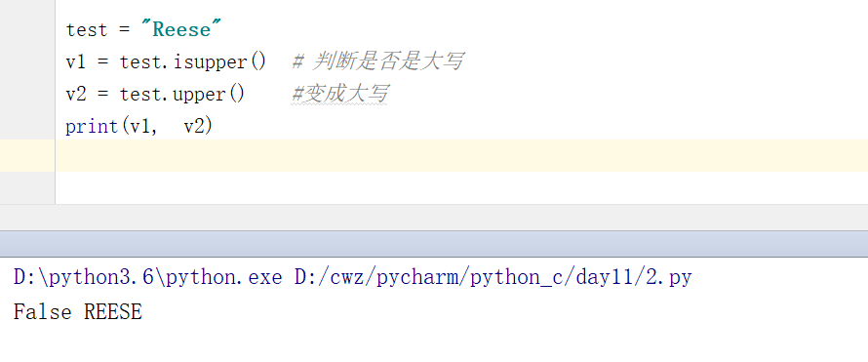The width and height of the screenshot is (868, 362).
Task: Click the False output in console
Action: click(x=43, y=312)
